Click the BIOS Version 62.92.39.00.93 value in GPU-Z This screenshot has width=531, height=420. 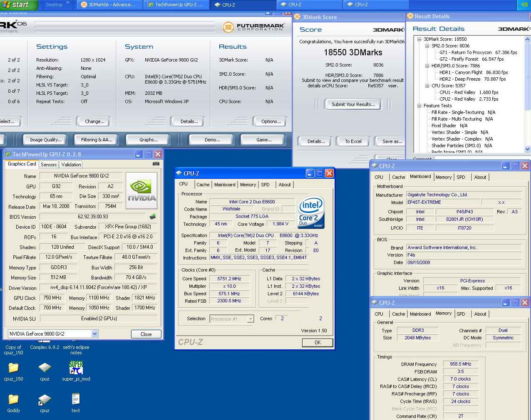[x=93, y=217]
